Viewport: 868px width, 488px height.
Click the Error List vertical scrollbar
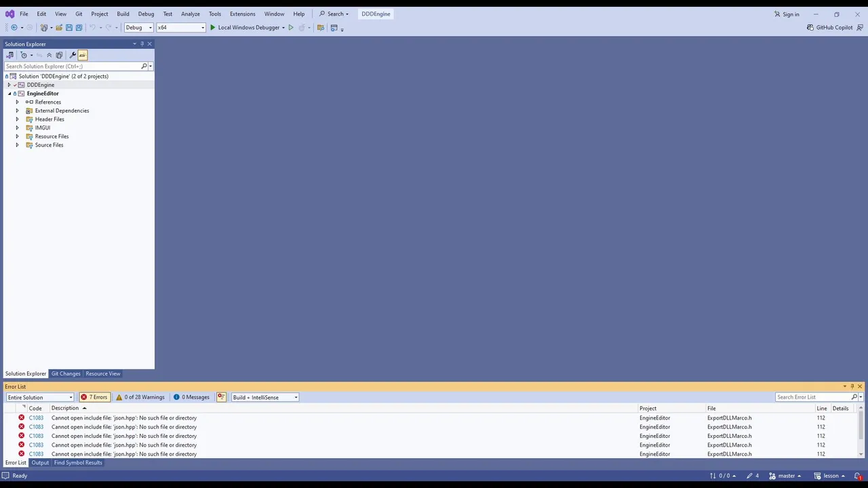862,431
